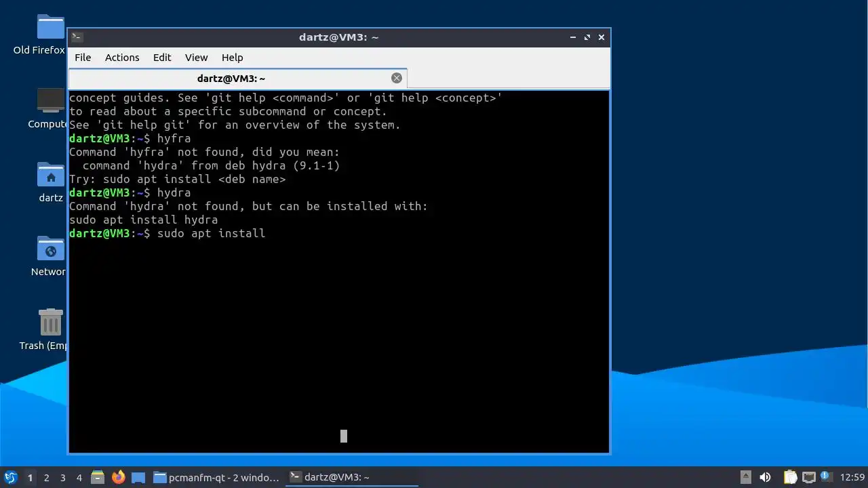The height and width of the screenshot is (488, 868).
Task: Close the dartz@VM3 terminal tab
Action: point(397,78)
